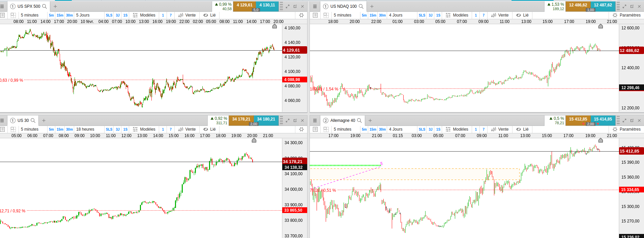644x238 pixels.
Task: Open the 5 minutes timeframe dropdown on US SPX 500
Action: (30, 15)
